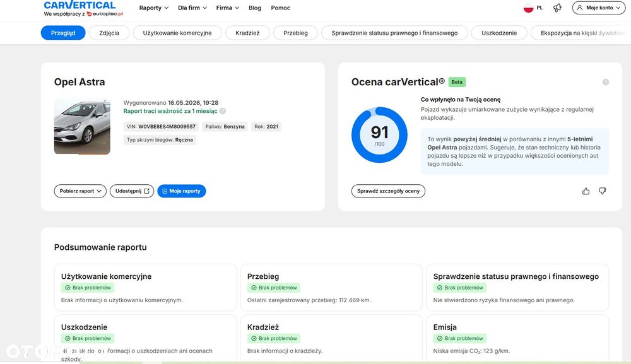631x364 pixels.
Task: Click 'Raport traci ważność za 1 miesiąc' text
Action: (x=170, y=111)
